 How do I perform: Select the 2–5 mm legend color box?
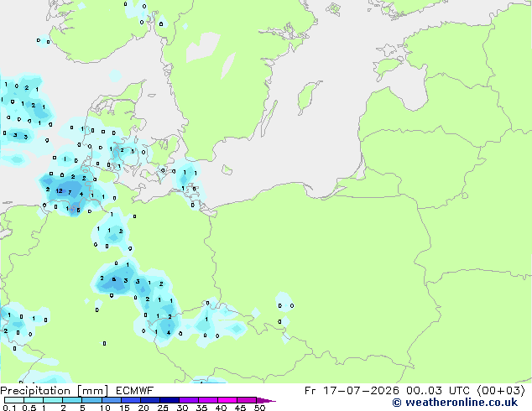(72, 400)
